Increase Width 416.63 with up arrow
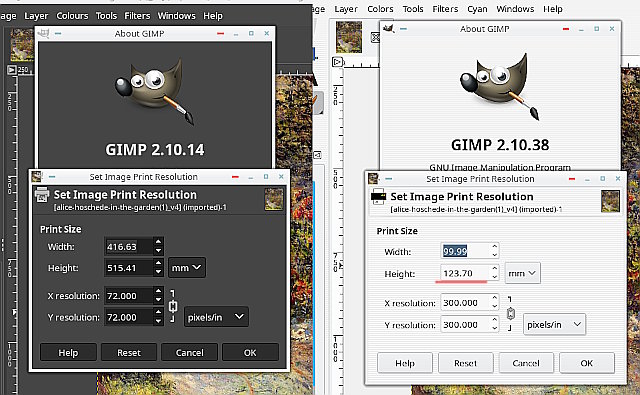 (159, 242)
